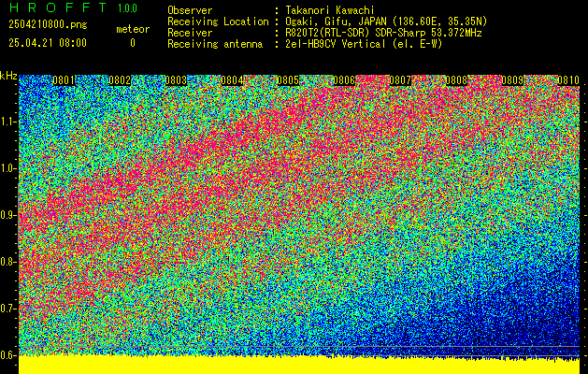
Task: Click the 0.7 frequency axis label
Action: (x=8, y=309)
